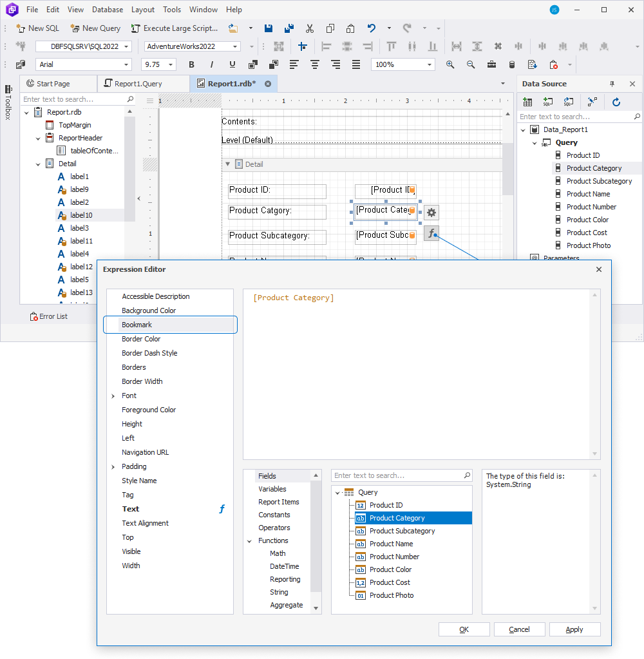Select the Variables category
This screenshot has width=644, height=659.
point(272,489)
